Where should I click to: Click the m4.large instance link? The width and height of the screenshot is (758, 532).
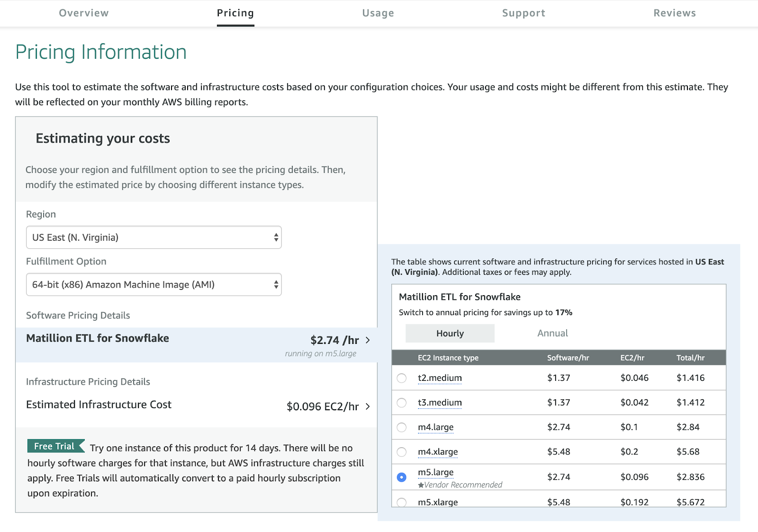435,427
